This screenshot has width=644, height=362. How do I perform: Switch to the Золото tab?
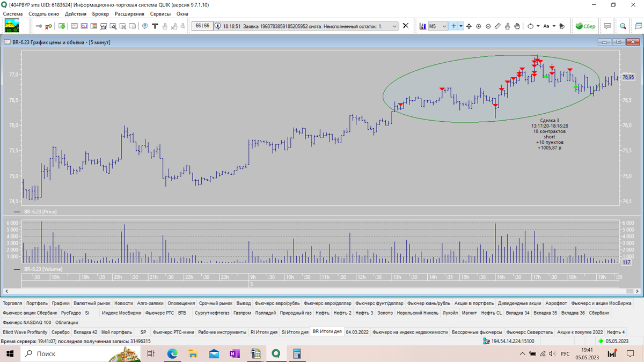[385, 312]
